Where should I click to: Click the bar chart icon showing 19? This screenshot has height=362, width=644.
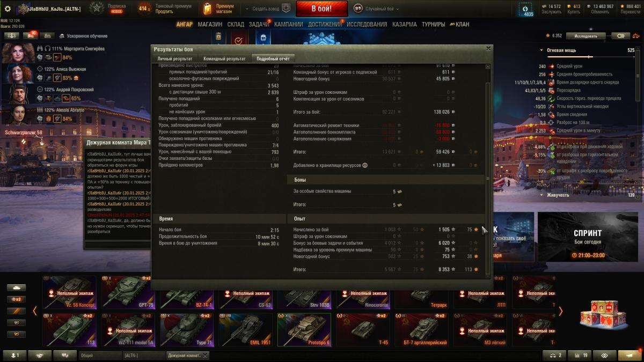(x=579, y=355)
